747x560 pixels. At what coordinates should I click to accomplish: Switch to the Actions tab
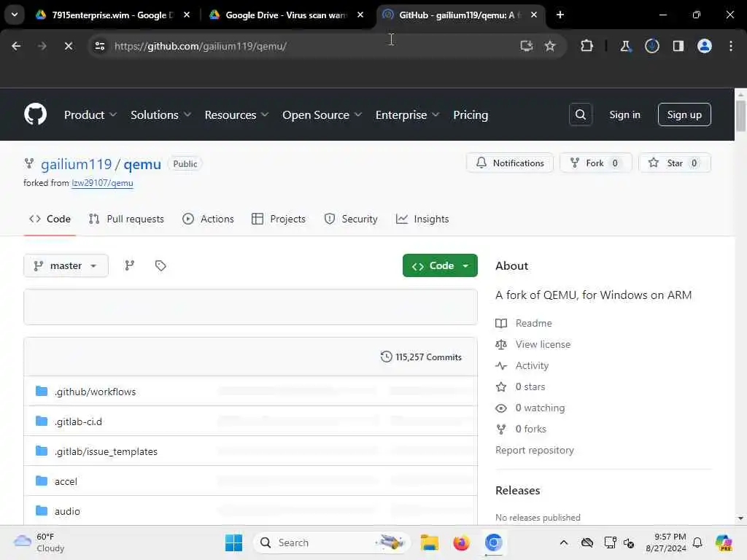coord(208,219)
